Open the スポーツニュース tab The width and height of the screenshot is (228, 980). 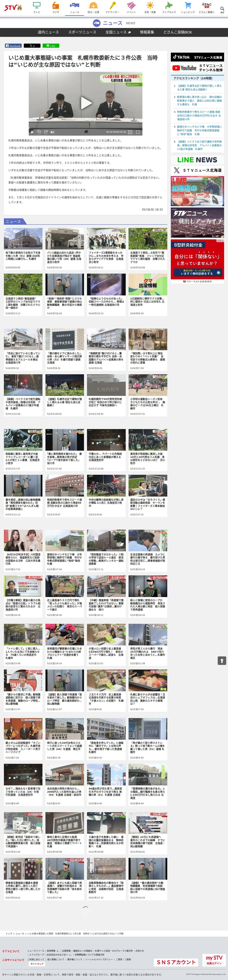tap(82, 32)
